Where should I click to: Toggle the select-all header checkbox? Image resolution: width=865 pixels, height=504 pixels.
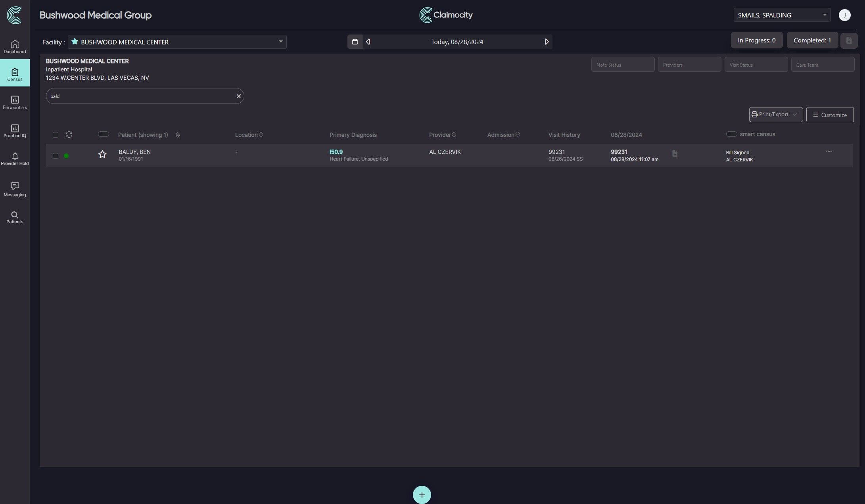[56, 135]
